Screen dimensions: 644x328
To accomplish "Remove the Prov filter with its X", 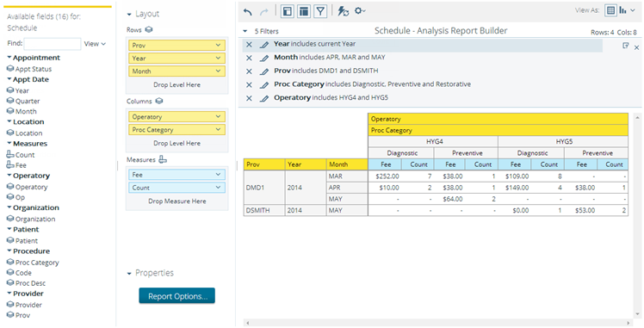I will tap(249, 71).
